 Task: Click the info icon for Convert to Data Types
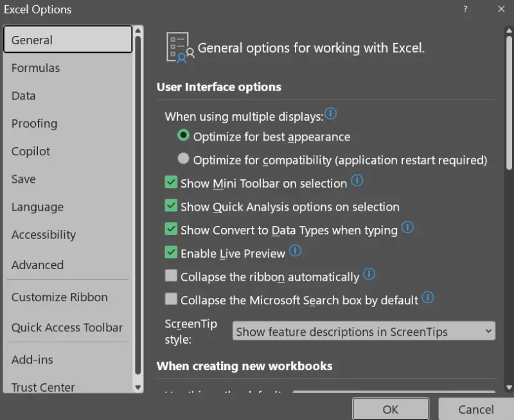(407, 227)
